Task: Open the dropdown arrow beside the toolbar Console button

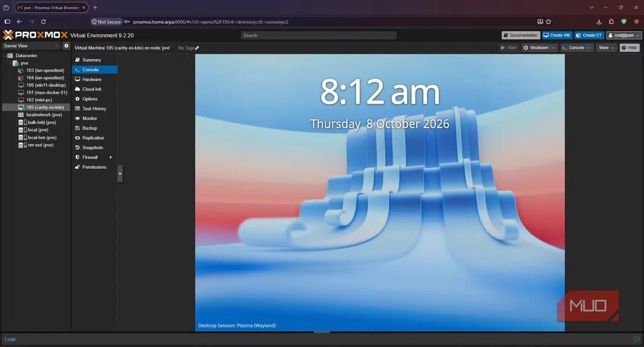Action: point(590,48)
